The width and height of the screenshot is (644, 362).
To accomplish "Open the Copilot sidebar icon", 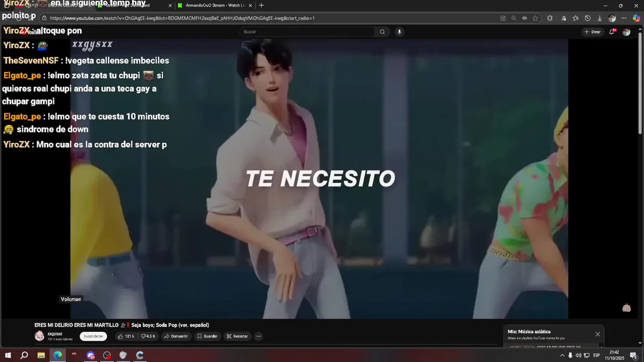I will pos(636,18).
